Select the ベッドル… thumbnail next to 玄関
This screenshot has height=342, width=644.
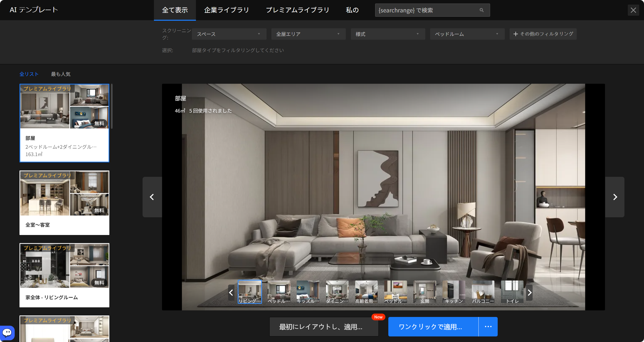click(395, 292)
